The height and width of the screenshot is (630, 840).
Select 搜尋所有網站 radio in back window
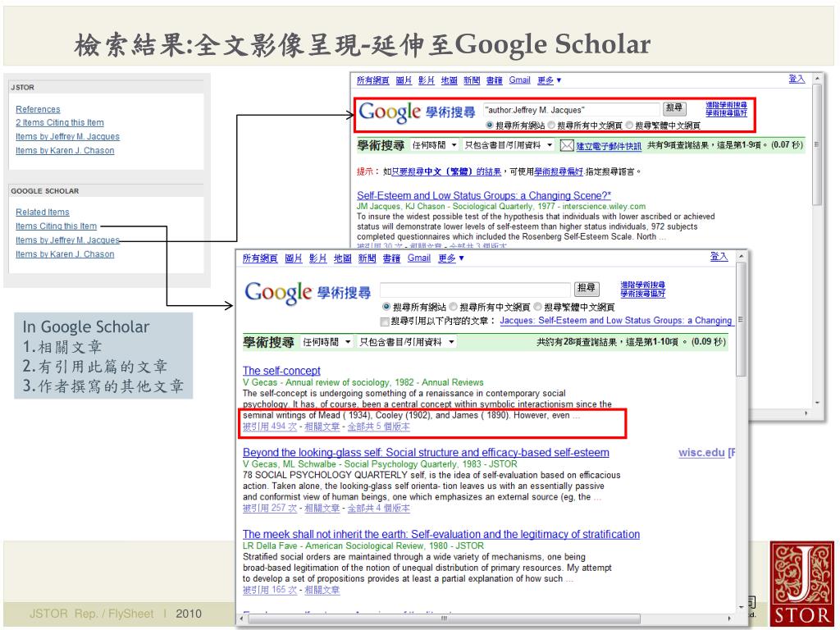click(x=489, y=126)
